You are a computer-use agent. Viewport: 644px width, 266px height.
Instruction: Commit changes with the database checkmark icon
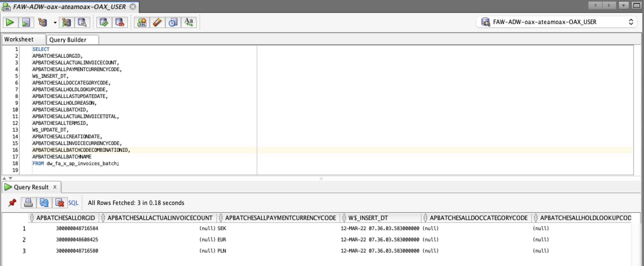point(104,22)
